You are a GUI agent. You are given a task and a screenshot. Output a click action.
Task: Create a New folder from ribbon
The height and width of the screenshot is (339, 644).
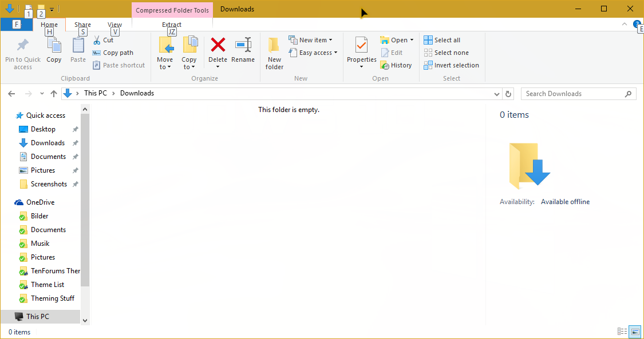[274, 54]
